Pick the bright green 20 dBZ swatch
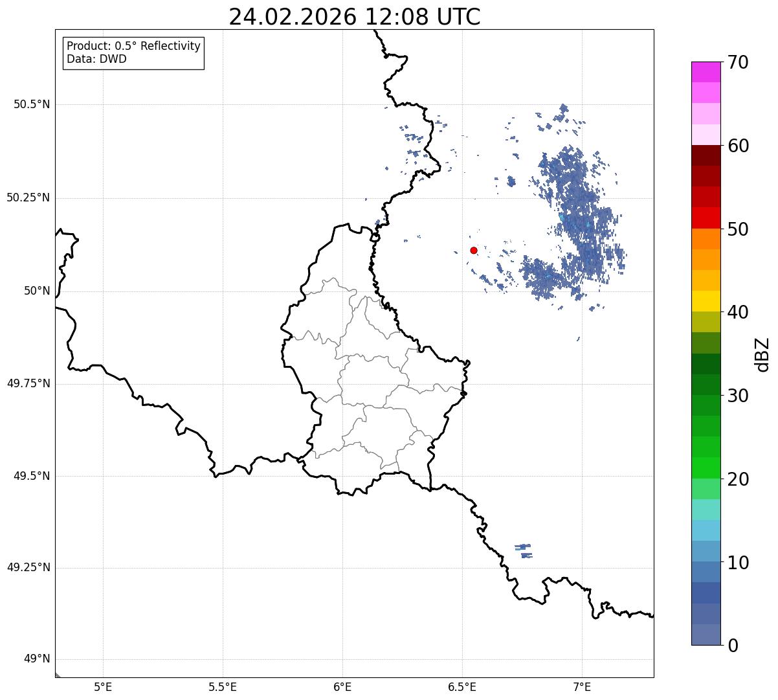Screen dimensions: 778x700 point(706,468)
